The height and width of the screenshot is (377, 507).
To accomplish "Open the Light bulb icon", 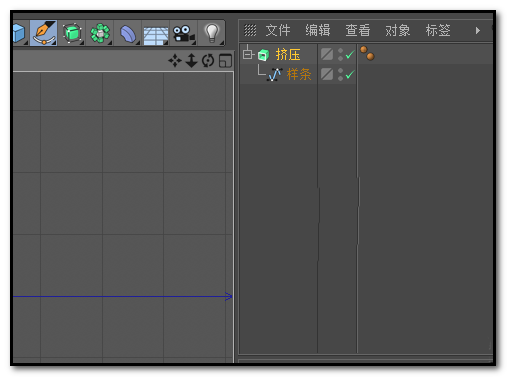I will click(212, 33).
